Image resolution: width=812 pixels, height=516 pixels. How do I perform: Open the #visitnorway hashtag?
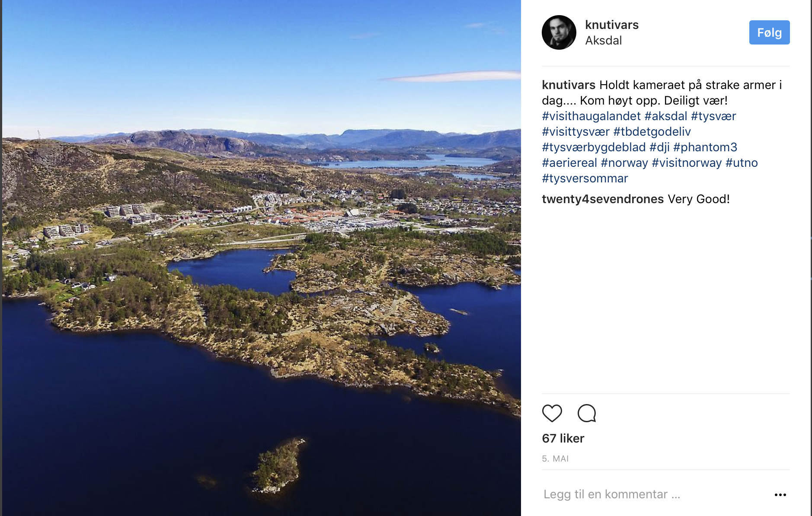(687, 163)
